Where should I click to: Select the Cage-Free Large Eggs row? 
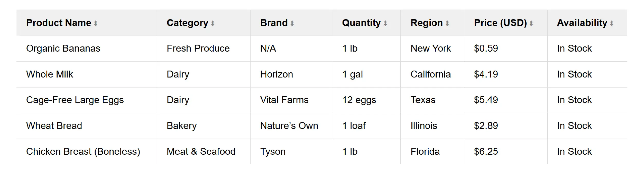pos(75,100)
